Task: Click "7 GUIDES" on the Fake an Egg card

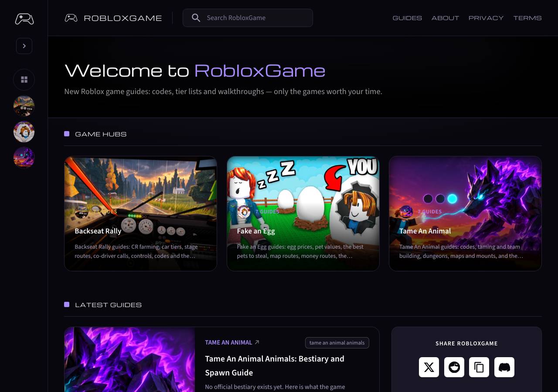Action: [267, 212]
